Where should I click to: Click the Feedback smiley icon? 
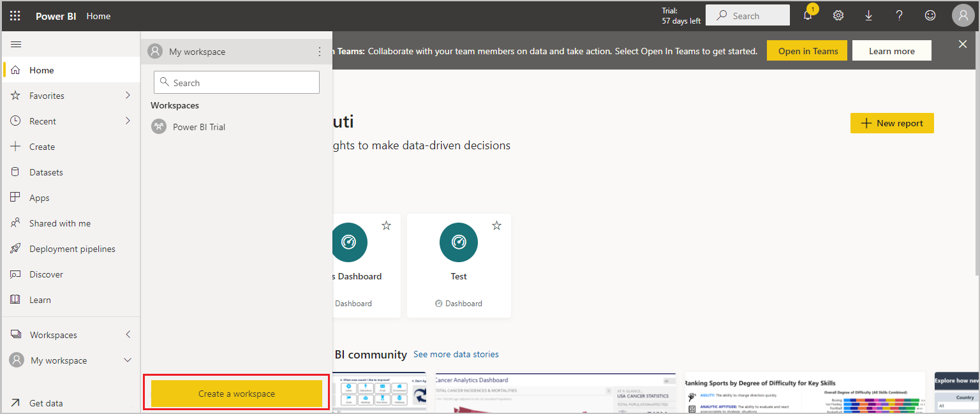coord(930,15)
